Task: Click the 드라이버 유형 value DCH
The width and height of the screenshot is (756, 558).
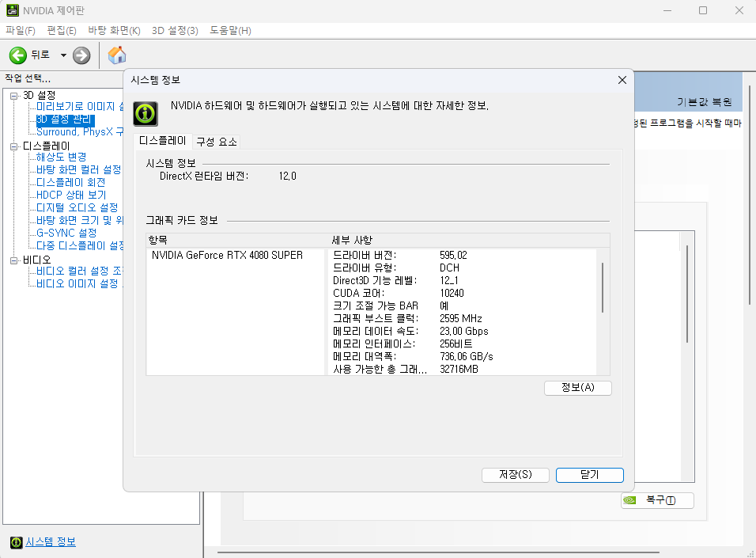Action: coord(449,268)
